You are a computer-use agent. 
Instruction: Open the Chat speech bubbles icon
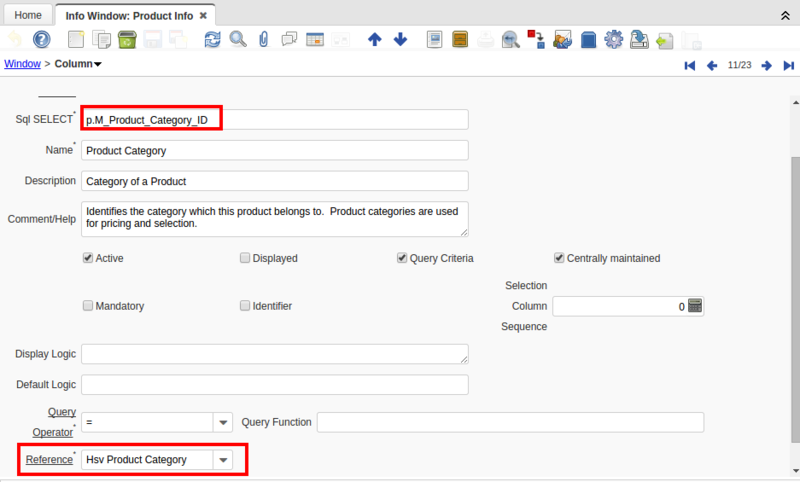tap(290, 40)
